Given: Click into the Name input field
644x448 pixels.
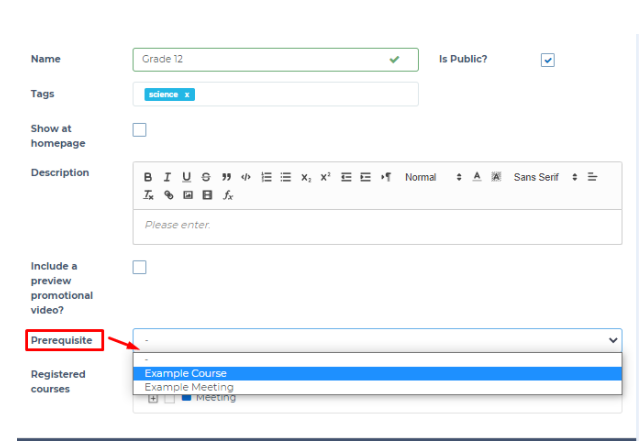Looking at the screenshot, I should click(260, 60).
